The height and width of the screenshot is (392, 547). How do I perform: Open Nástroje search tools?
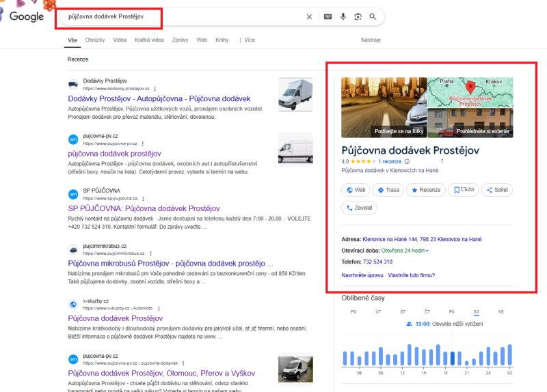pyautogui.click(x=371, y=40)
